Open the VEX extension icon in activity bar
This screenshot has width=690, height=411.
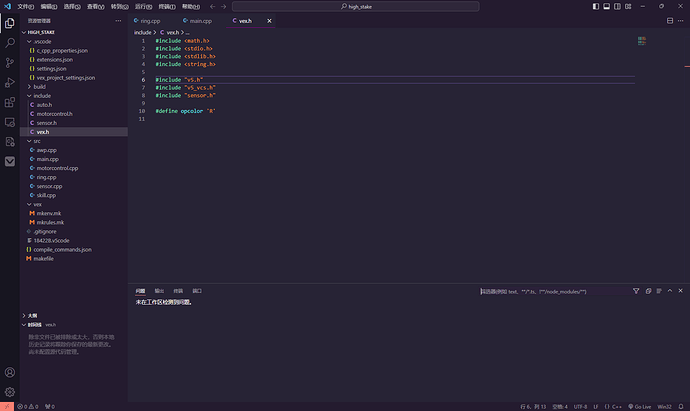coord(10,160)
